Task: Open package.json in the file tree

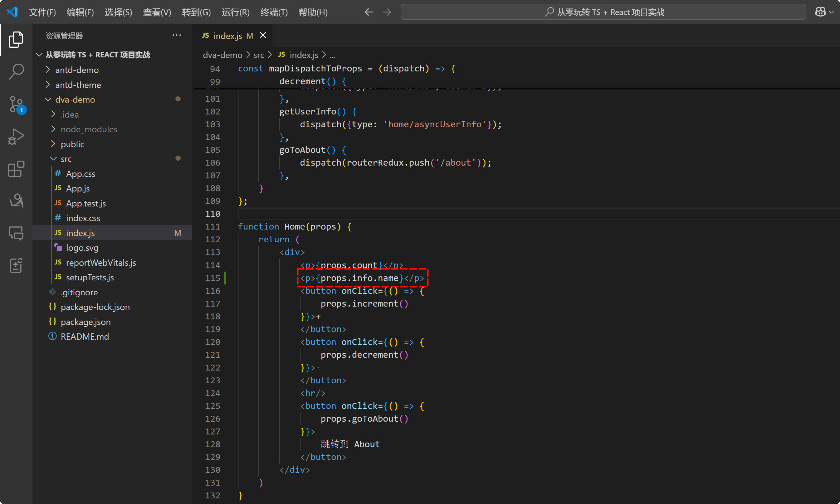Action: tap(85, 322)
